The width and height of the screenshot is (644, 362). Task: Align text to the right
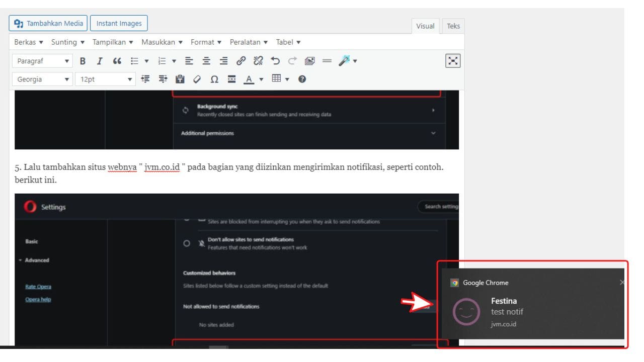coord(224,61)
